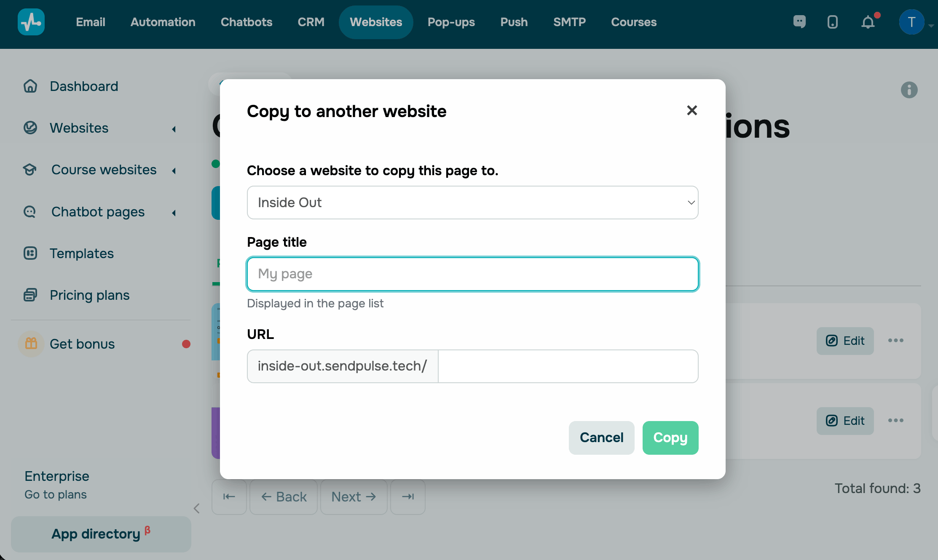Image resolution: width=938 pixels, height=560 pixels.
Task: Open the chat support icon
Action: pyautogui.click(x=799, y=22)
